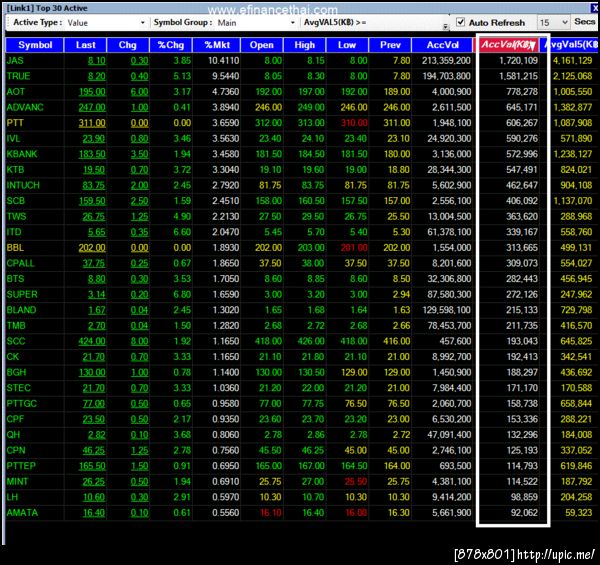
Task: Select the ITD symbol
Action: (14, 232)
